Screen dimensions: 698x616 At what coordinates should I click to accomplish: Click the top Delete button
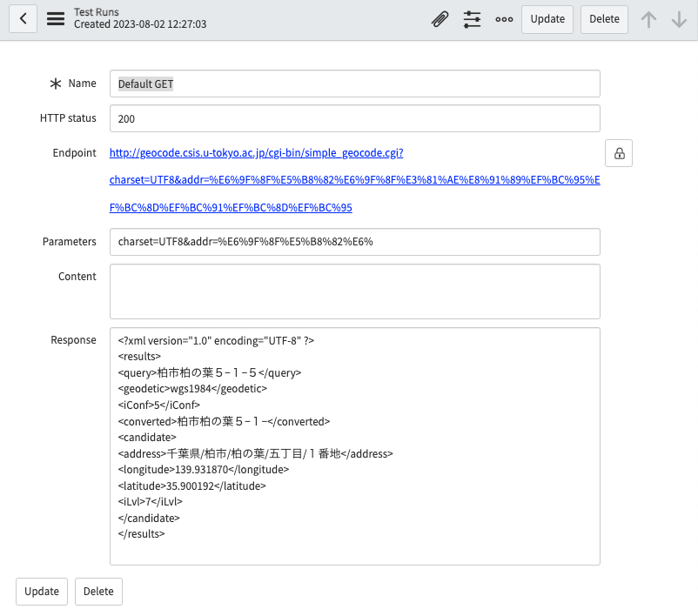pyautogui.click(x=604, y=18)
